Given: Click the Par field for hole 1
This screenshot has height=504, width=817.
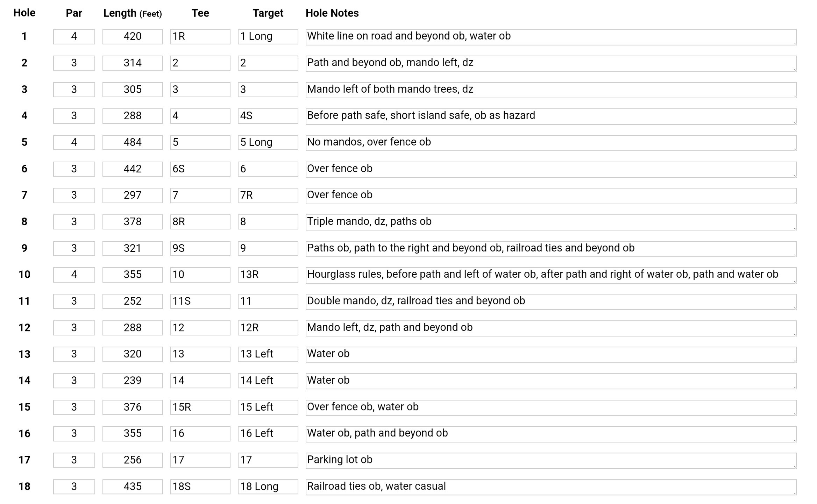Looking at the screenshot, I should click(74, 36).
